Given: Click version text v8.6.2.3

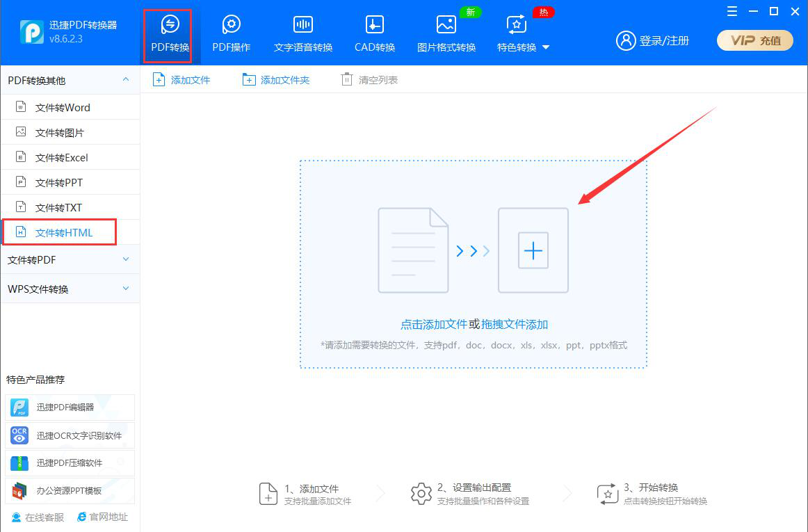Looking at the screenshot, I should tap(66, 39).
